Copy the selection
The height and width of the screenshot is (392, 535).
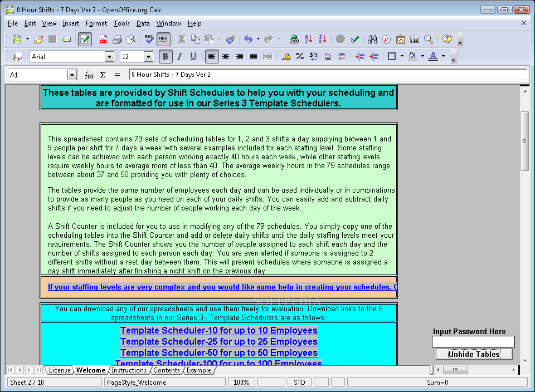[196, 39]
